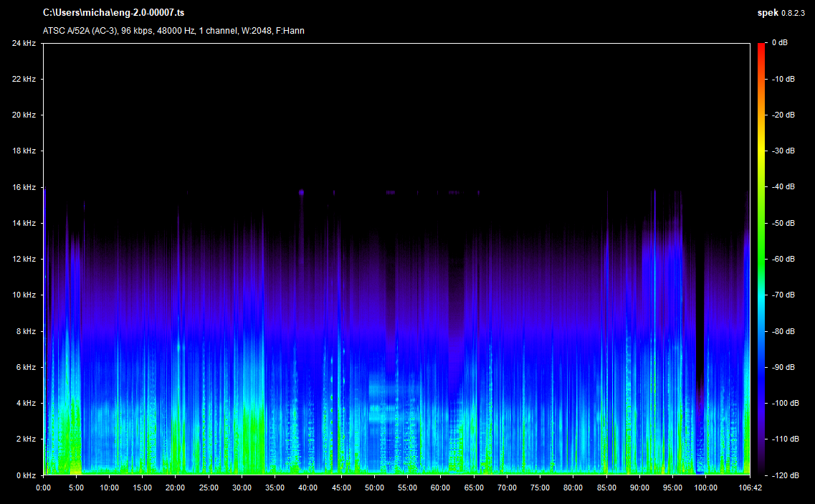Image resolution: width=815 pixels, height=504 pixels.
Task: Click the red top of the dB color bar
Action: point(761,47)
